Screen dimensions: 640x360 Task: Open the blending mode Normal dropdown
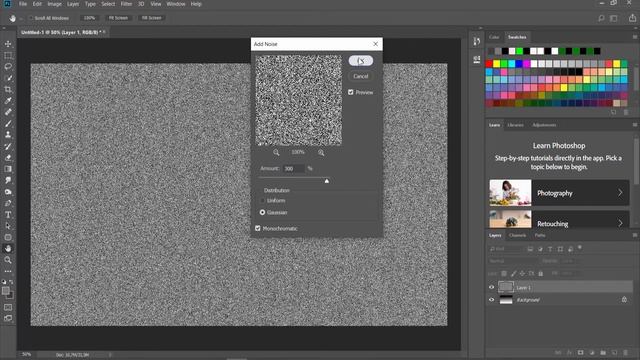pos(512,261)
